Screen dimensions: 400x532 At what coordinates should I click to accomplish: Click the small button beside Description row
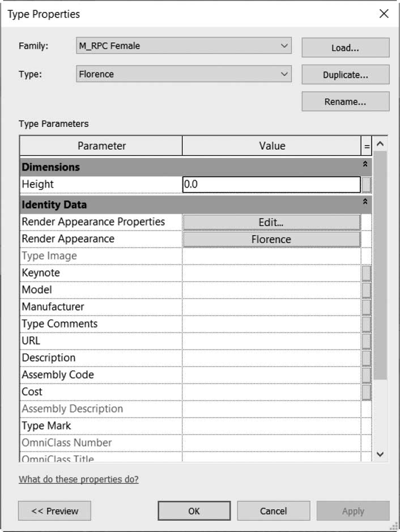pos(367,358)
